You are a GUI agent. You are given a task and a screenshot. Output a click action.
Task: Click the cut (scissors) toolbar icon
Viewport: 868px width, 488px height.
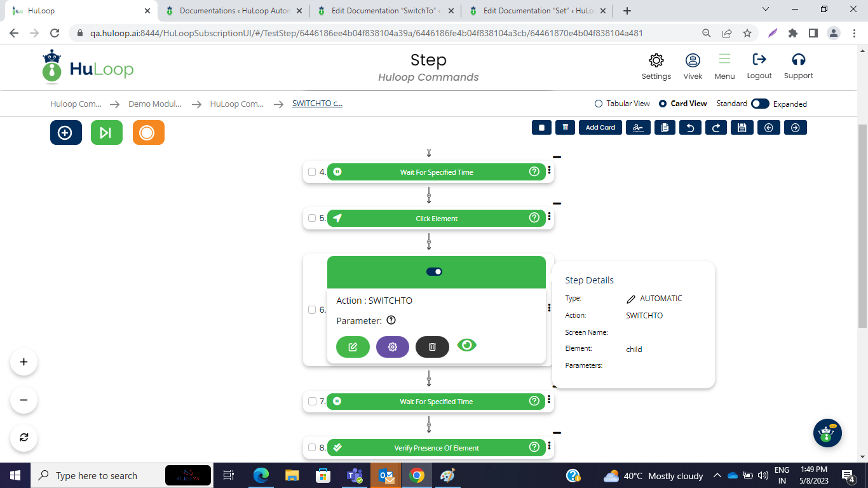click(638, 128)
